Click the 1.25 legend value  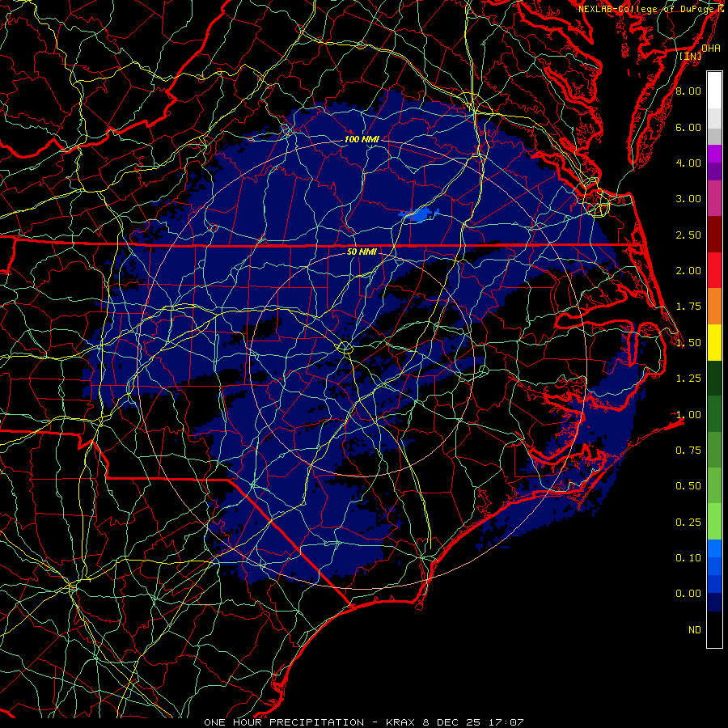point(688,379)
